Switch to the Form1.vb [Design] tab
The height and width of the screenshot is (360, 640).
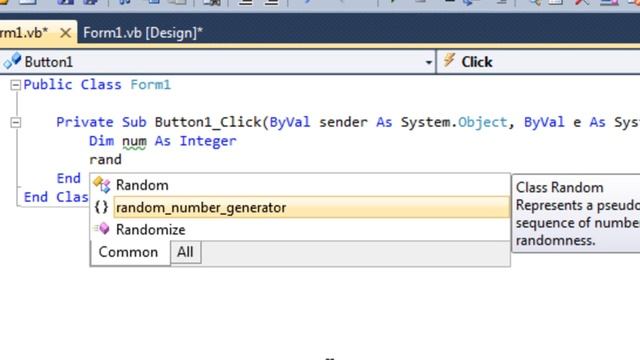(x=142, y=33)
